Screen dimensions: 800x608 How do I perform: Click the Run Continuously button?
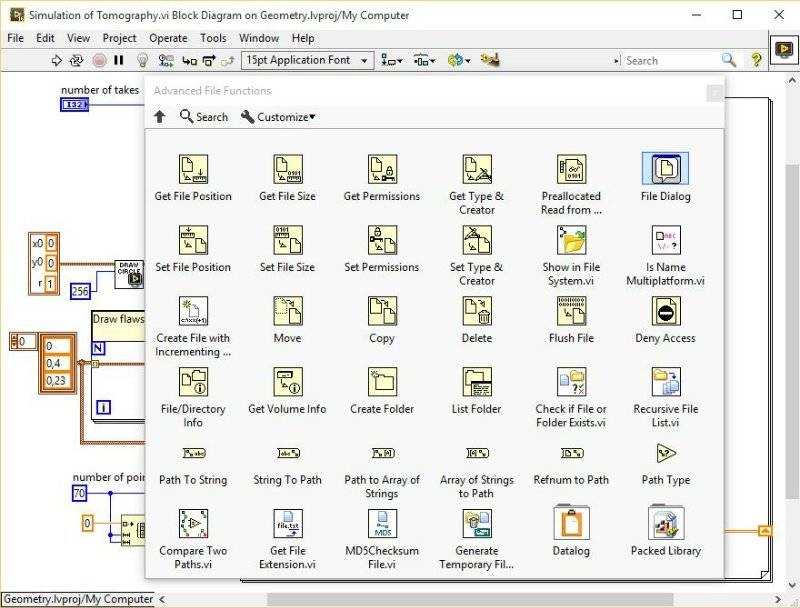tap(76, 61)
